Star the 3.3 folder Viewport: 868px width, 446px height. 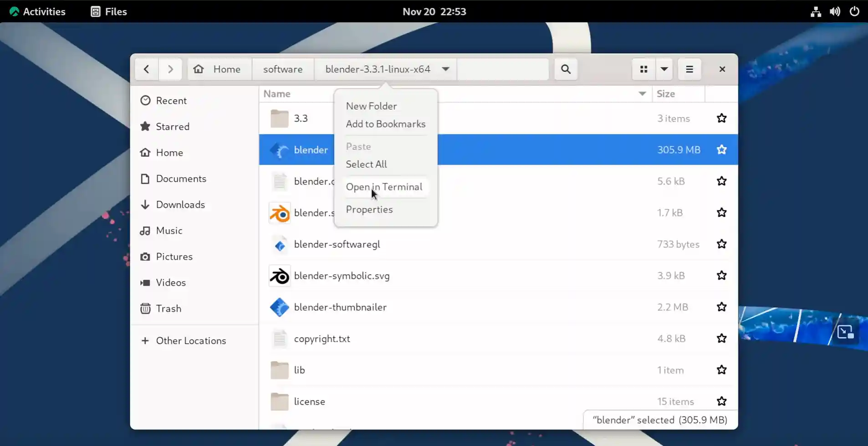click(x=721, y=118)
